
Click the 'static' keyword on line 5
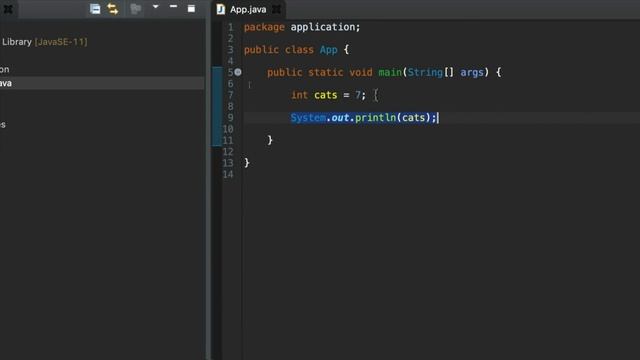coord(325,72)
